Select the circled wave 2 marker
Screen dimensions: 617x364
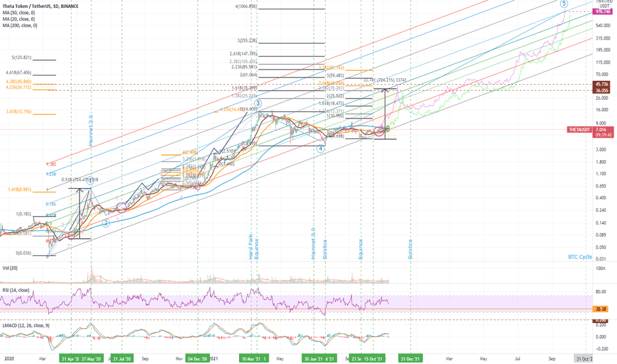[x=106, y=223]
